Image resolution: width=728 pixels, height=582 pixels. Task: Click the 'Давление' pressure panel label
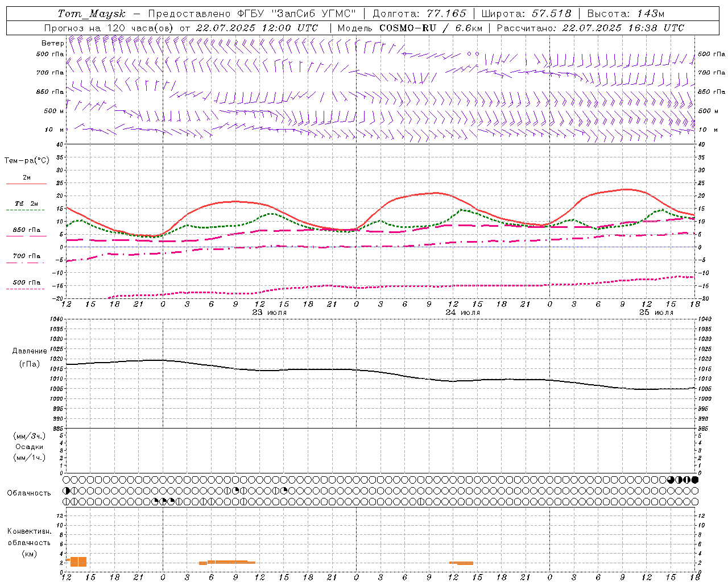point(30,351)
